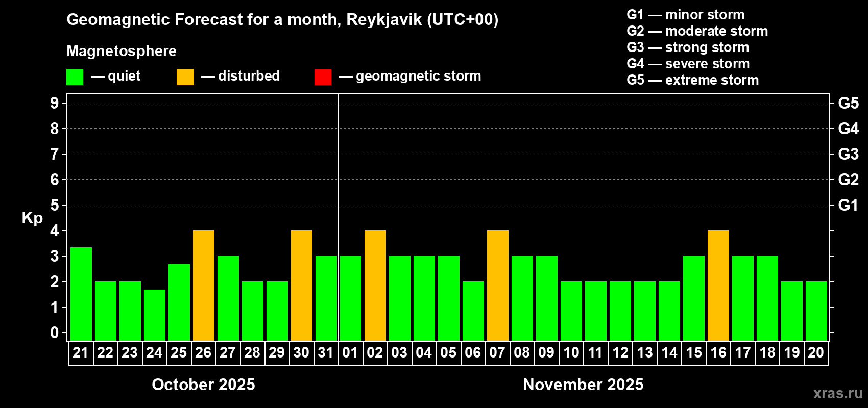Click the G2 right-axis label

pos(849,180)
